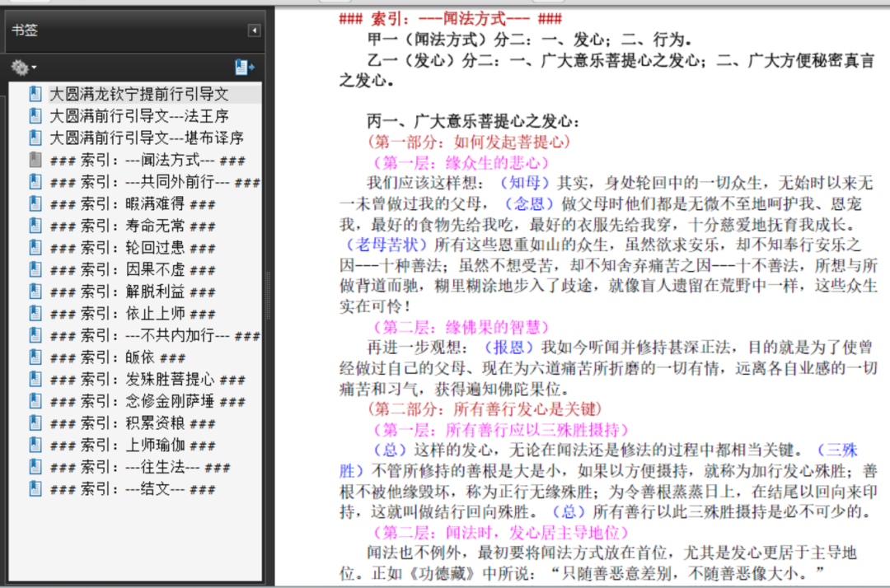Screen dimensions: 890x588
Task: Collapse the 书签 bookmarks panel arrow
Action: [x=255, y=30]
